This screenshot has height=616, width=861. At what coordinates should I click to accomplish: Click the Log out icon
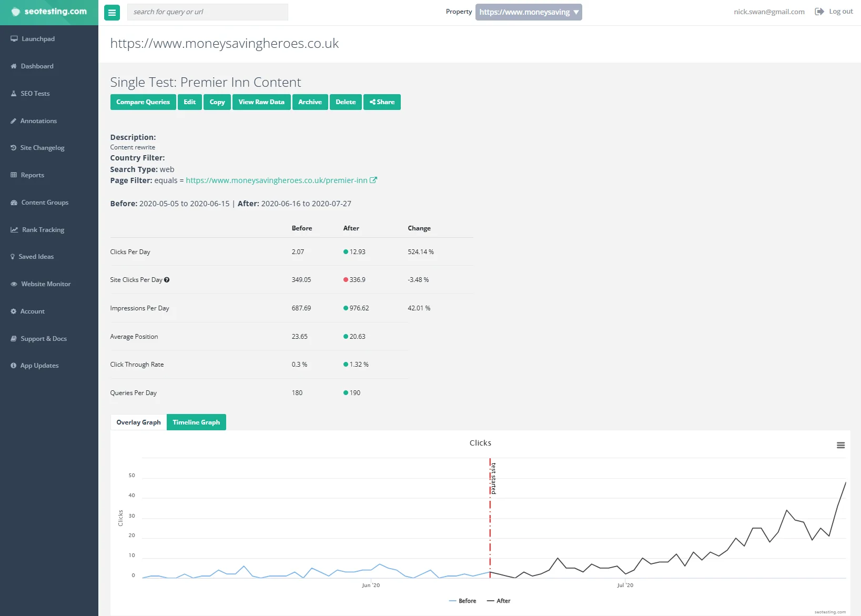[x=819, y=12]
